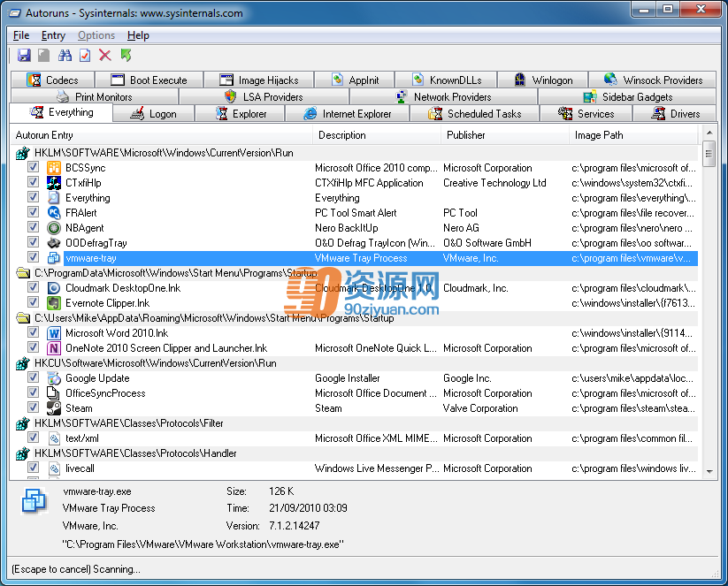Uncheck the livecall handler entry
Image resolution: width=728 pixels, height=586 pixels.
[33, 468]
